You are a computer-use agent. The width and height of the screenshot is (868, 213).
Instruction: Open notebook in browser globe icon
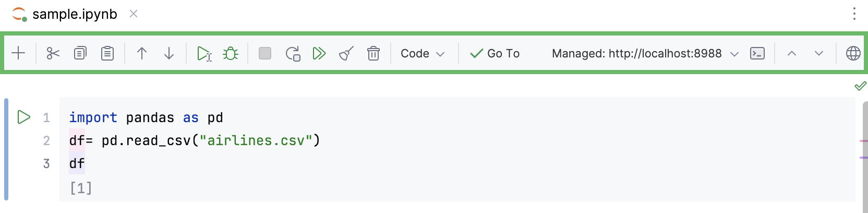853,53
